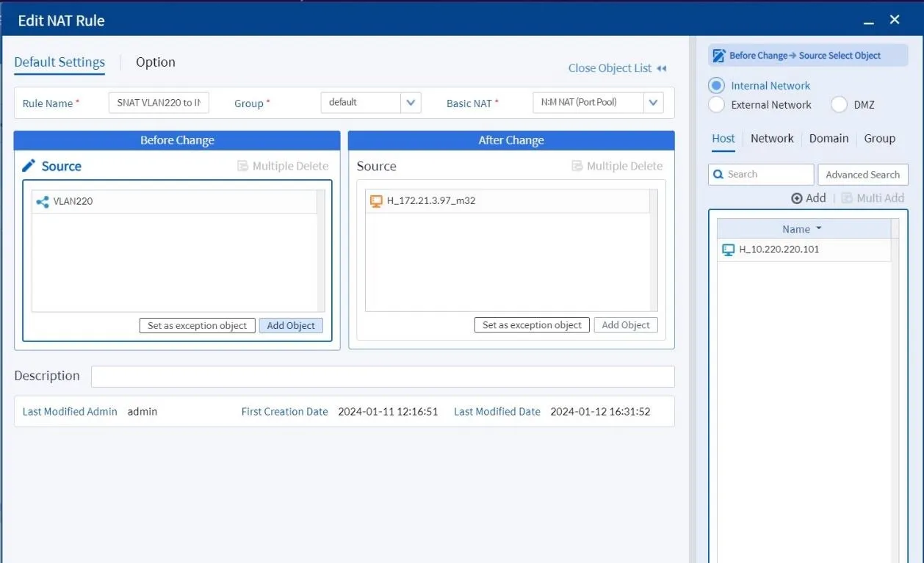Select the Internal Network radio button
This screenshot has height=563, width=924.
(717, 86)
